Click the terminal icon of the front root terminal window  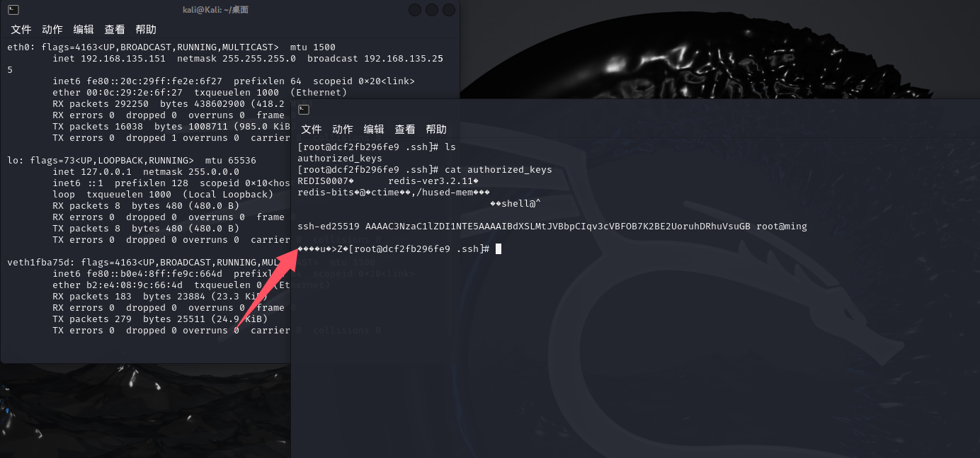304,109
